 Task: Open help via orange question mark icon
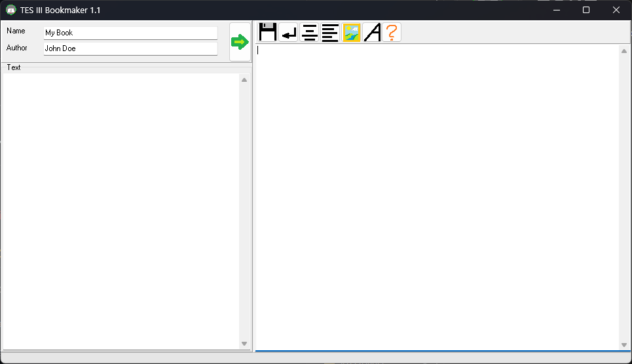point(392,32)
